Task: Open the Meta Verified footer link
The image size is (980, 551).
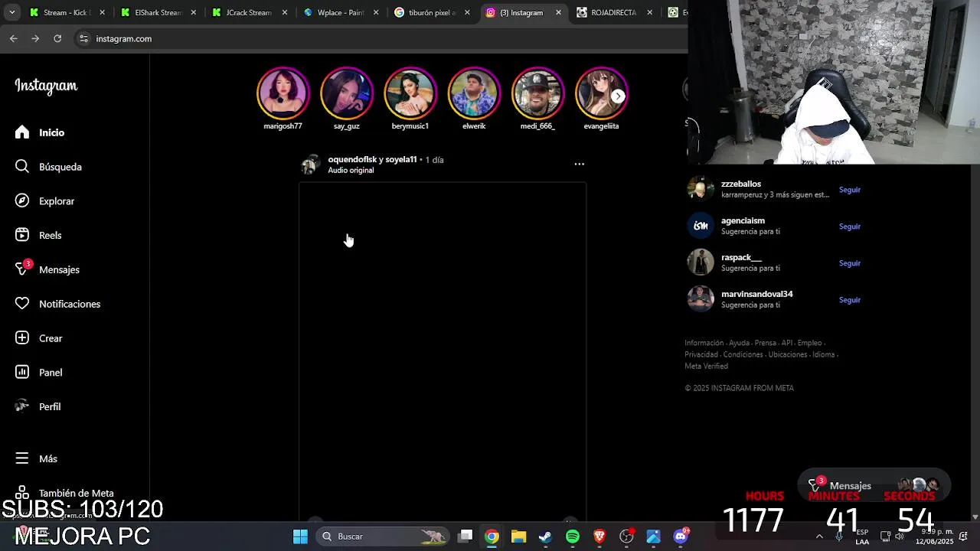Action: pos(706,366)
